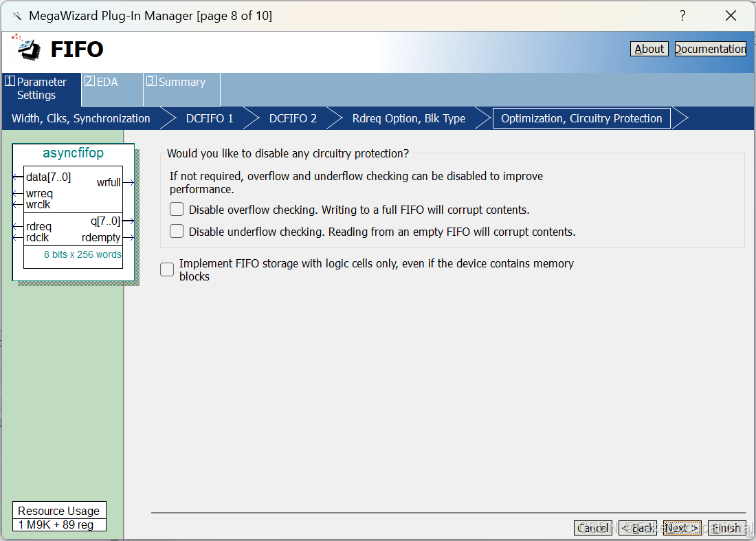756x541 pixels.
Task: Click the rdclk port label
Action: 38,238
